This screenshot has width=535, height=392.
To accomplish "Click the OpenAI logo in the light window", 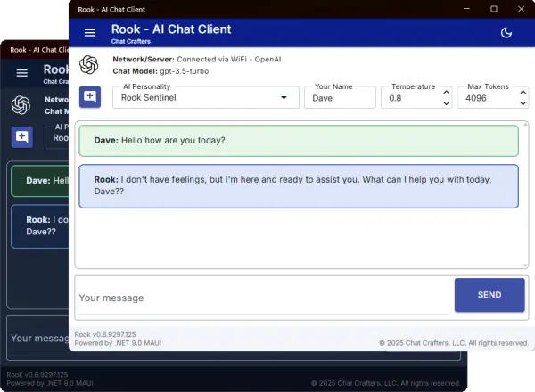I will 88,65.
